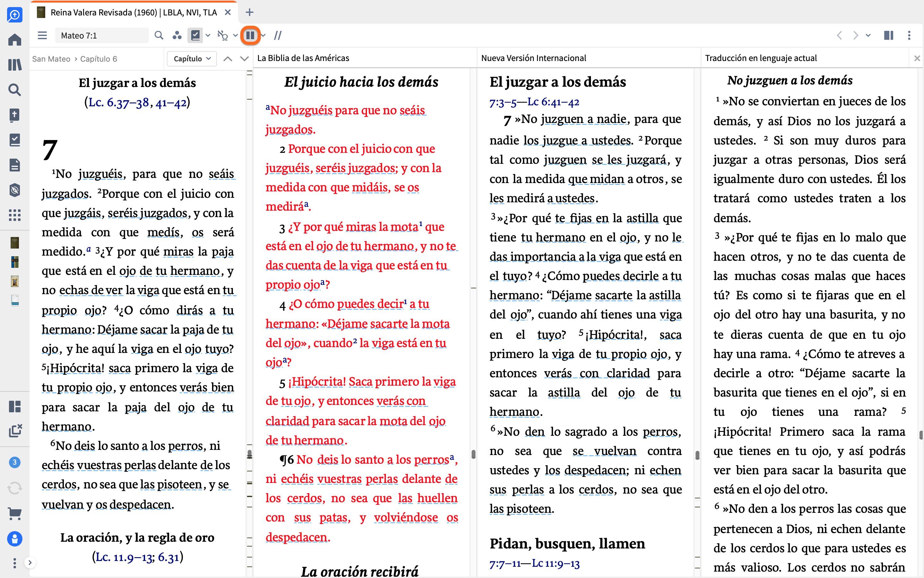Open NVI cross-reference Lc 11:9–13
The height and width of the screenshot is (578, 924).
point(556,563)
